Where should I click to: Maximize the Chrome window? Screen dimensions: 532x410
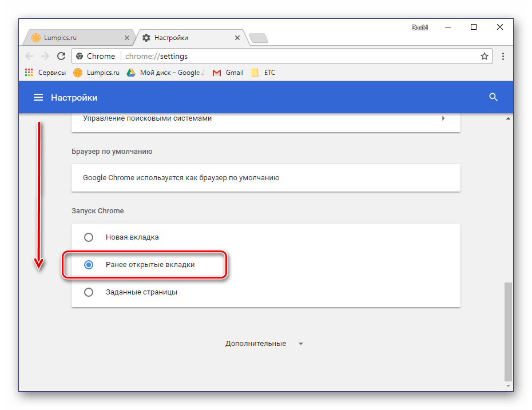(474, 27)
